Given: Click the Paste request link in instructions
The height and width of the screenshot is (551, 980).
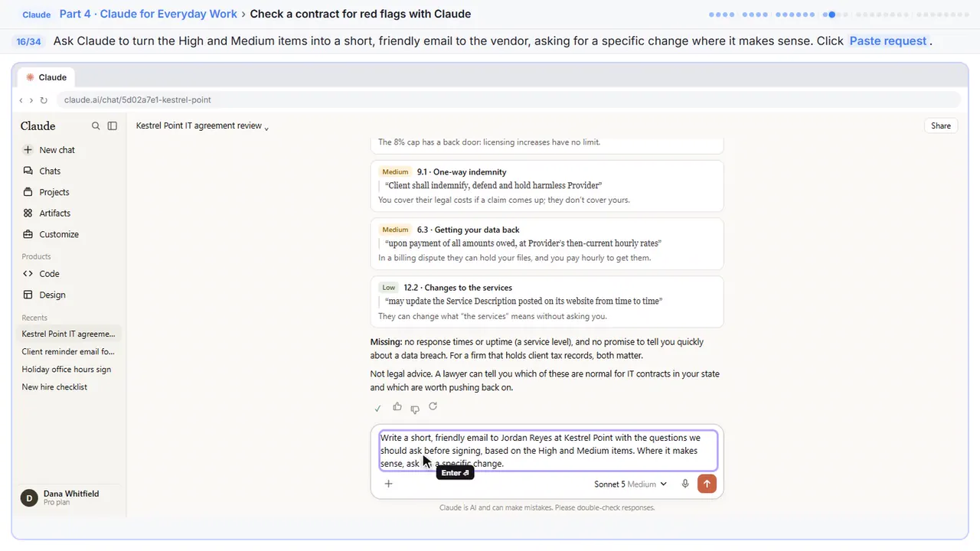Looking at the screenshot, I should pyautogui.click(x=888, y=41).
